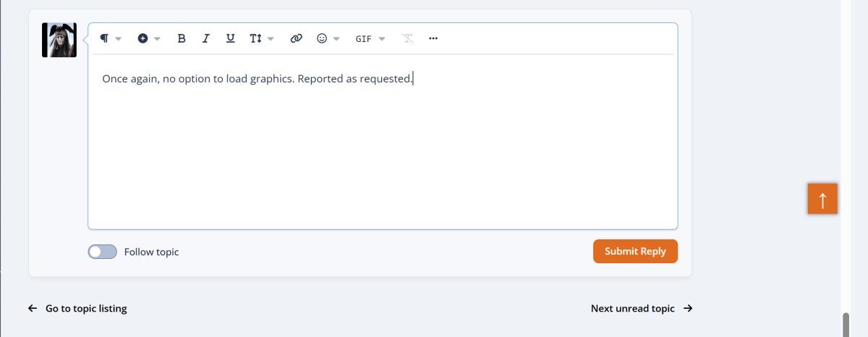The height and width of the screenshot is (337, 868).
Task: Click the text 'Once again, no option to load graphics'
Action: 198,79
